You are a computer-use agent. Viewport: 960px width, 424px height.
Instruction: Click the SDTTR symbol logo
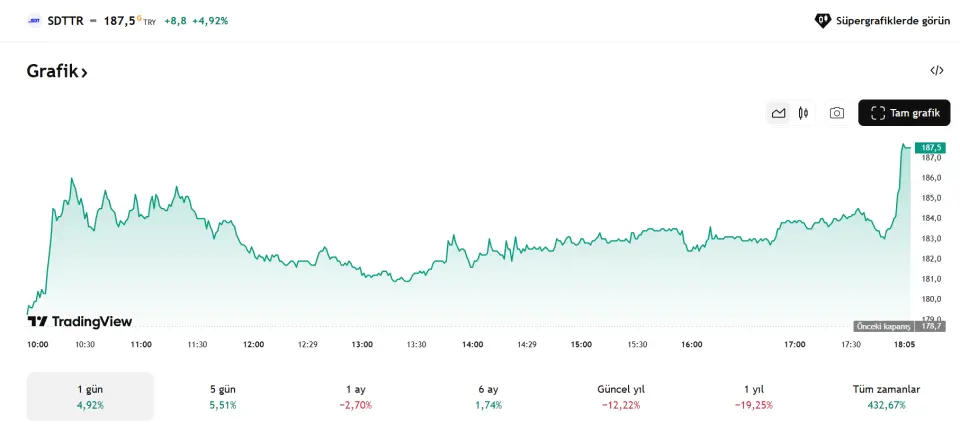tap(34, 20)
